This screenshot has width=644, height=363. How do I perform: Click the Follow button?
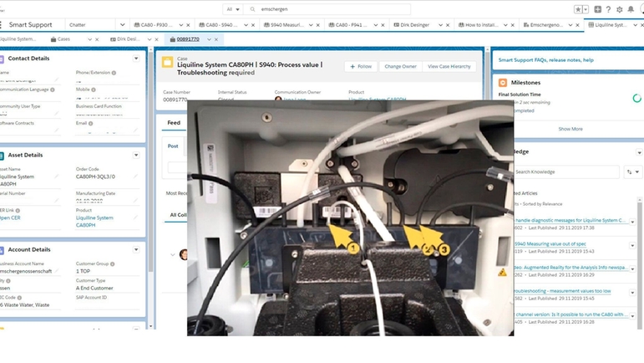point(361,66)
